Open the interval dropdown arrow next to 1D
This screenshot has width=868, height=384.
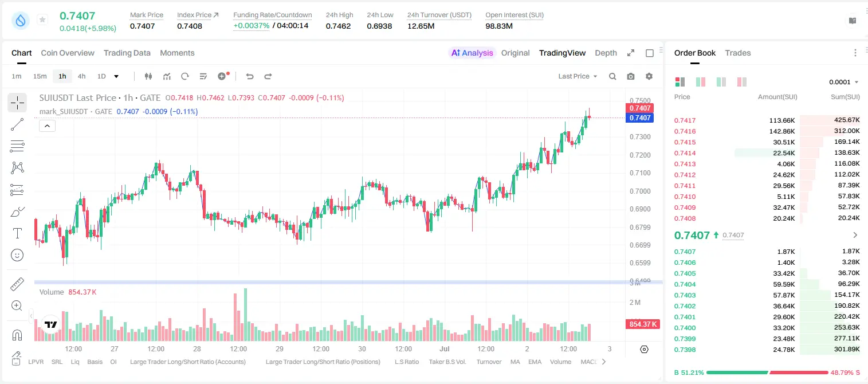click(116, 76)
